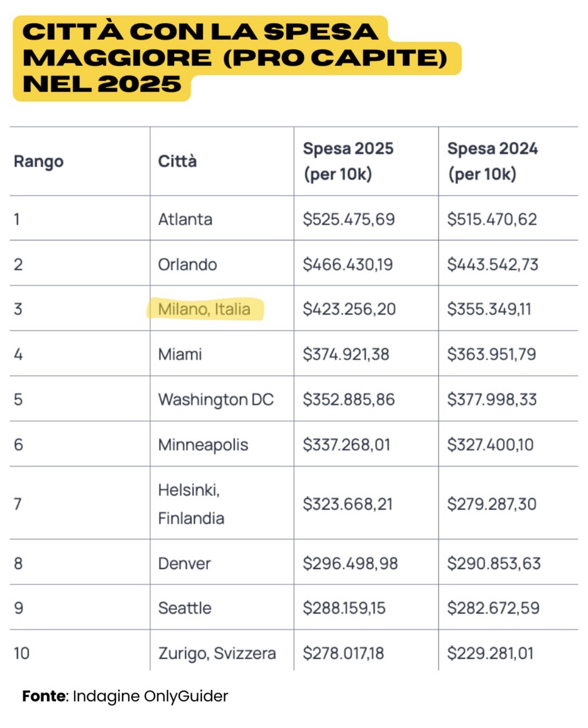Click the Helsinki, Finlandia cell
Viewport: 588px width, 728px height.
(x=191, y=504)
